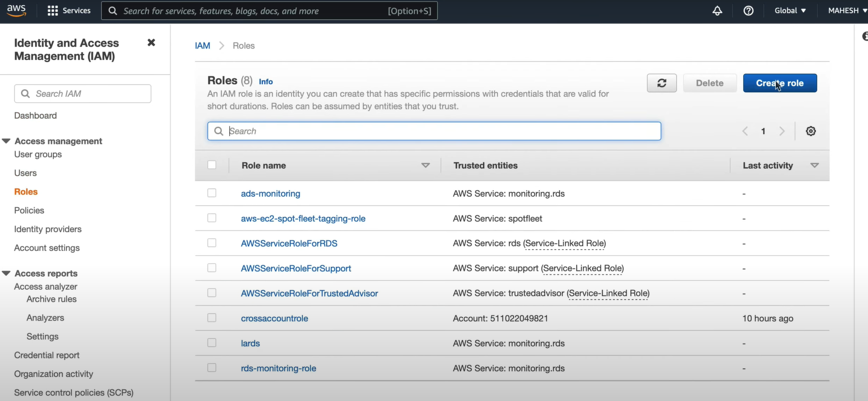The height and width of the screenshot is (401, 868).
Task: Go to next page of roles
Action: [782, 131]
